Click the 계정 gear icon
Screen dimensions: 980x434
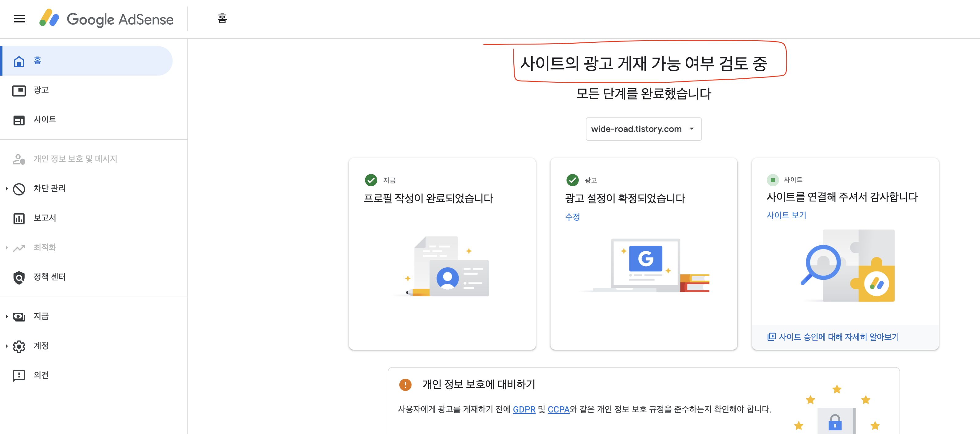pos(19,346)
